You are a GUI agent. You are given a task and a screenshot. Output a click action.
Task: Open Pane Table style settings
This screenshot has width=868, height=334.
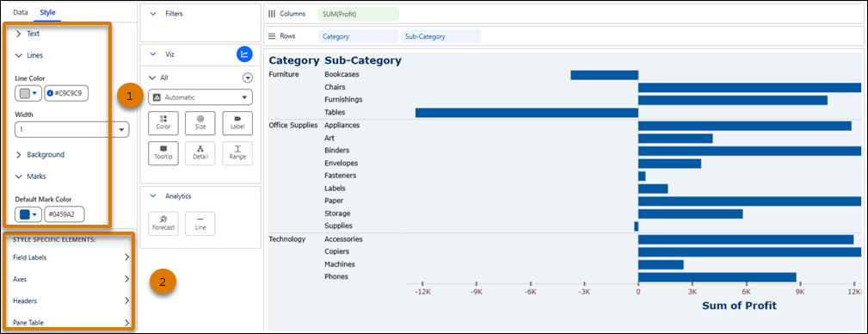point(71,322)
